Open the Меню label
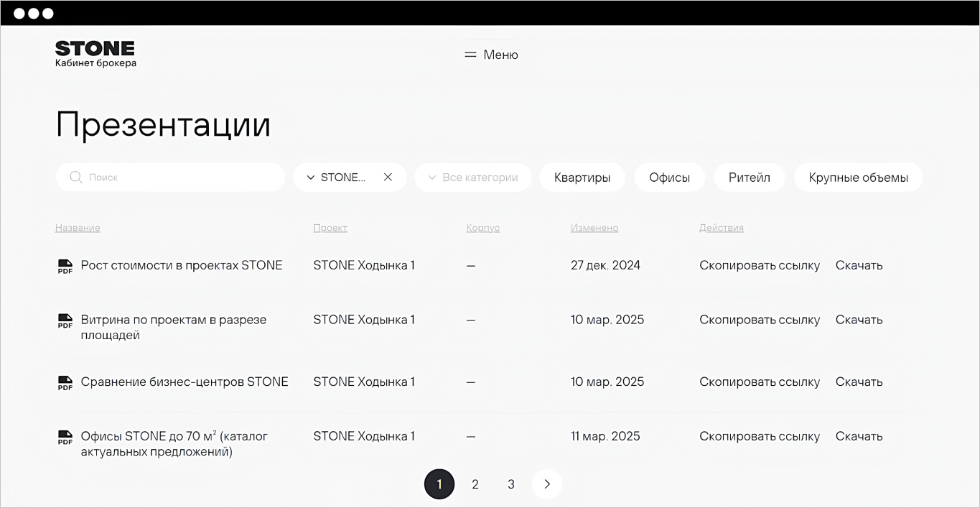The image size is (980, 508). tap(501, 55)
